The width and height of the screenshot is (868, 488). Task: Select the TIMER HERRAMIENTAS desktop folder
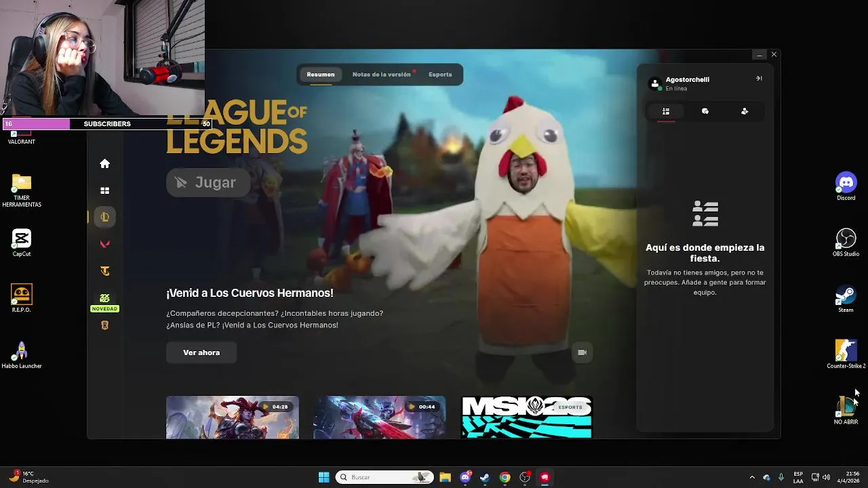click(x=22, y=191)
